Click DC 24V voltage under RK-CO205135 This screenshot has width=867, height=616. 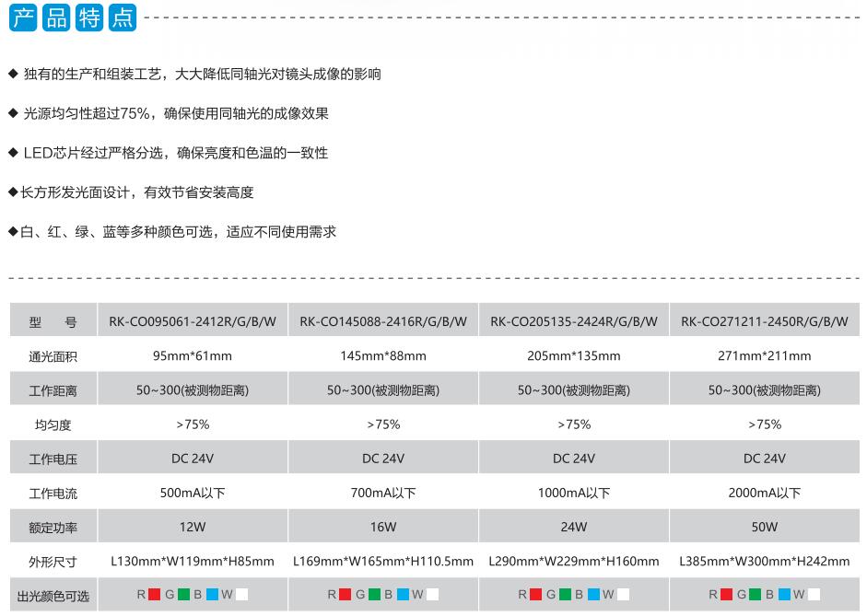(574, 459)
